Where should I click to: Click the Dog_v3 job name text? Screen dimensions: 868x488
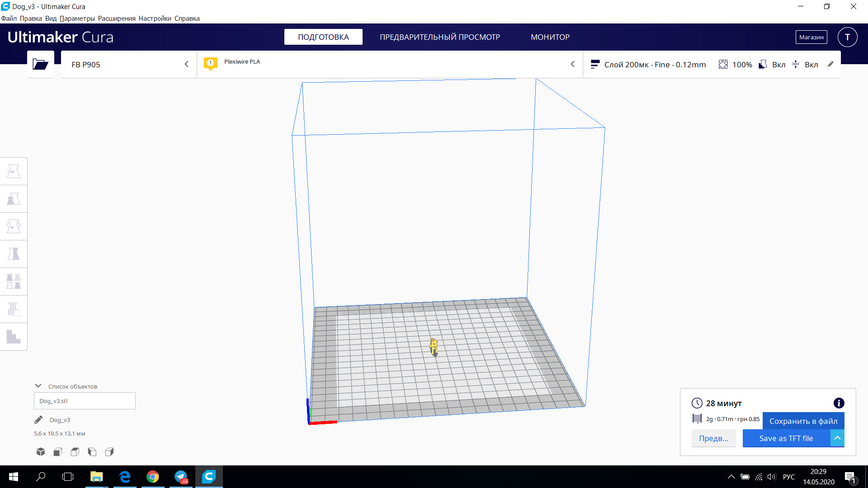coord(60,420)
